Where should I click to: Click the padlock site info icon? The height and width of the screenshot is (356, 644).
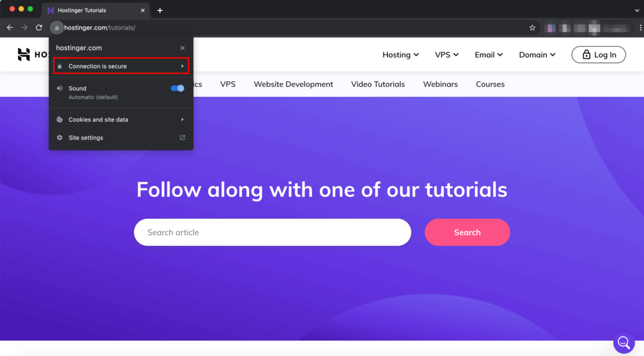tap(57, 28)
